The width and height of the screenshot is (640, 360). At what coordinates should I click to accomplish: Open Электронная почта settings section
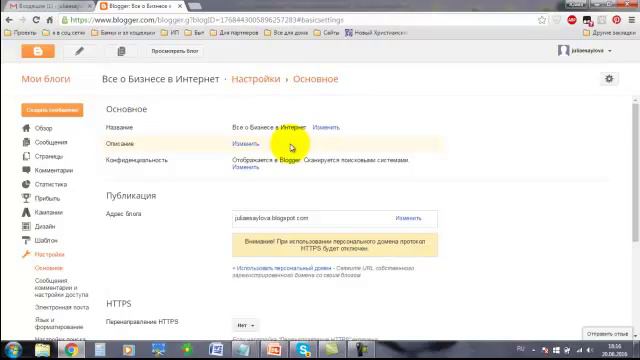point(62,307)
